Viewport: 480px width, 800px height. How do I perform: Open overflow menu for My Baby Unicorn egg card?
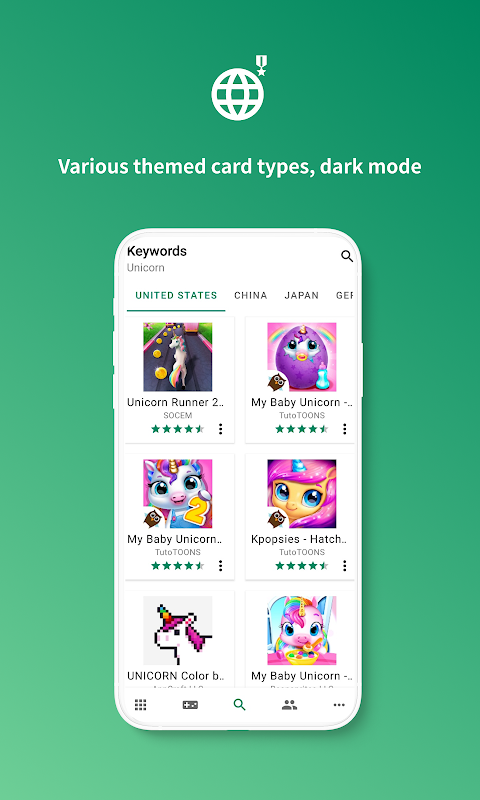[x=345, y=429]
